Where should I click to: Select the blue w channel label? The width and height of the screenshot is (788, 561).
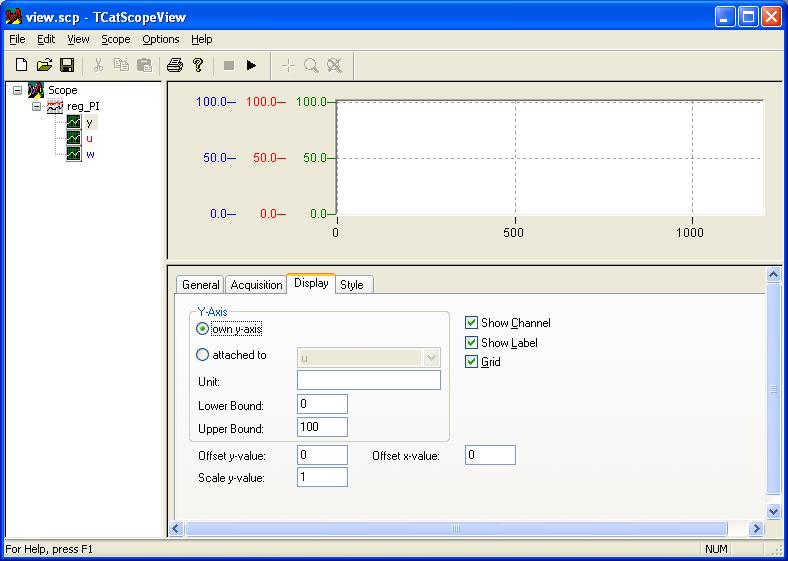coord(90,154)
